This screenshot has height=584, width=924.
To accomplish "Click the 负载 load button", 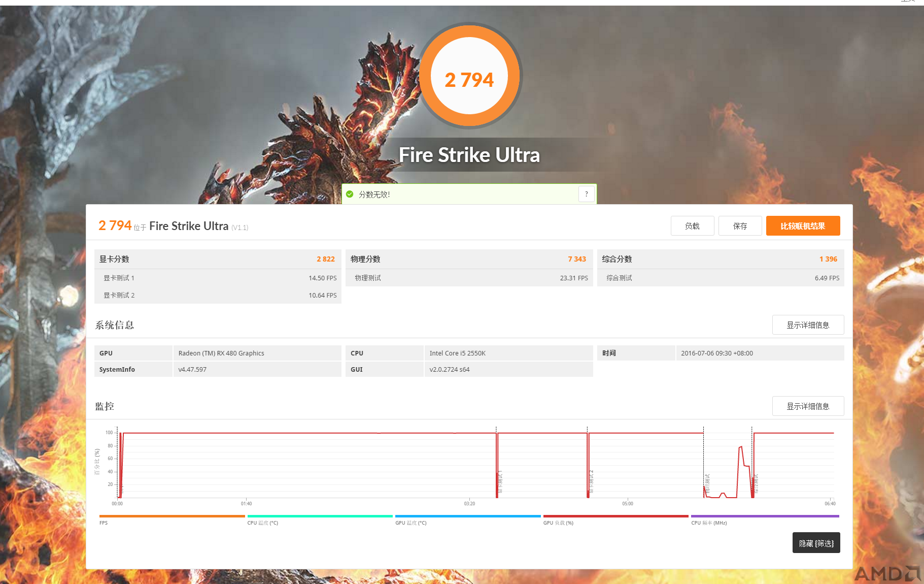I will (x=692, y=226).
